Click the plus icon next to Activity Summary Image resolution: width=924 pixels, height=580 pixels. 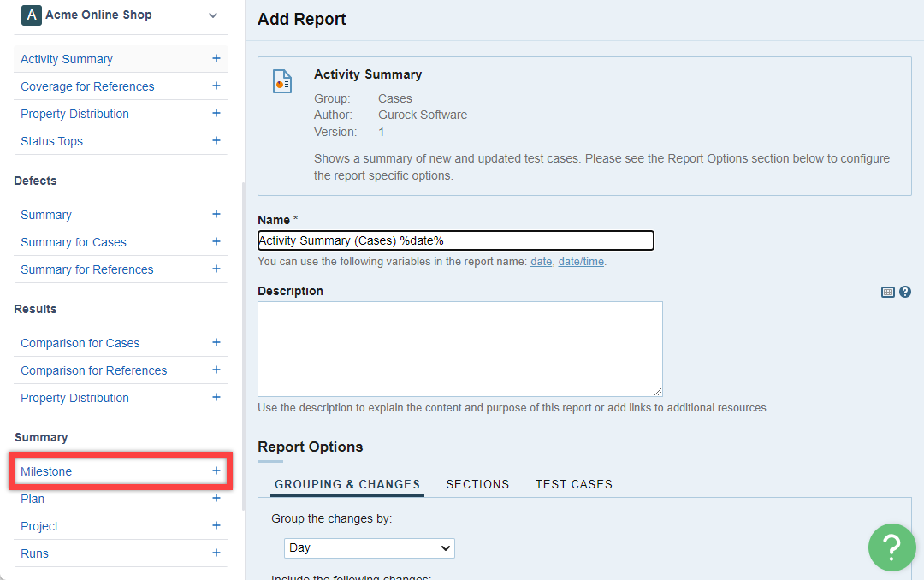(216, 59)
